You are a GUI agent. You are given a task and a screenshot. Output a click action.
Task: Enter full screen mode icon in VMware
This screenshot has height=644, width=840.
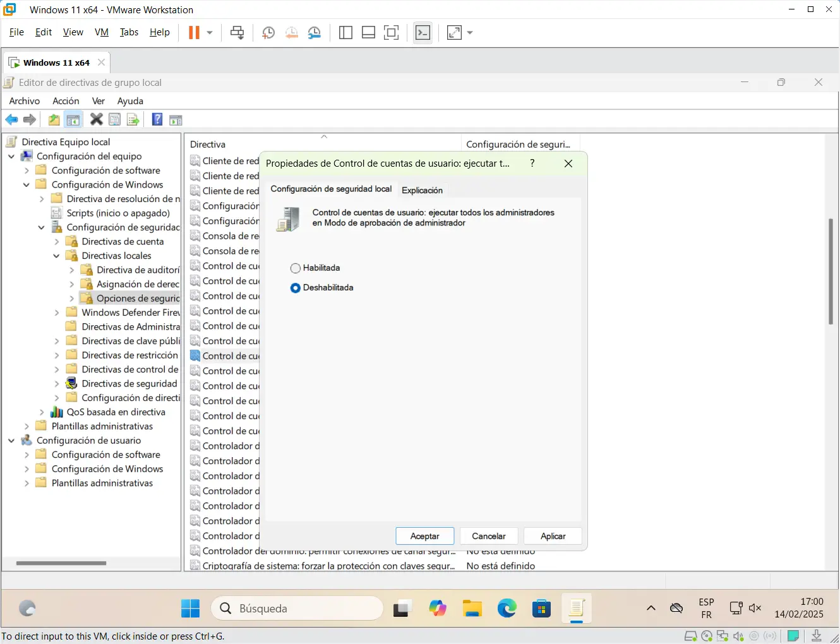coord(392,33)
